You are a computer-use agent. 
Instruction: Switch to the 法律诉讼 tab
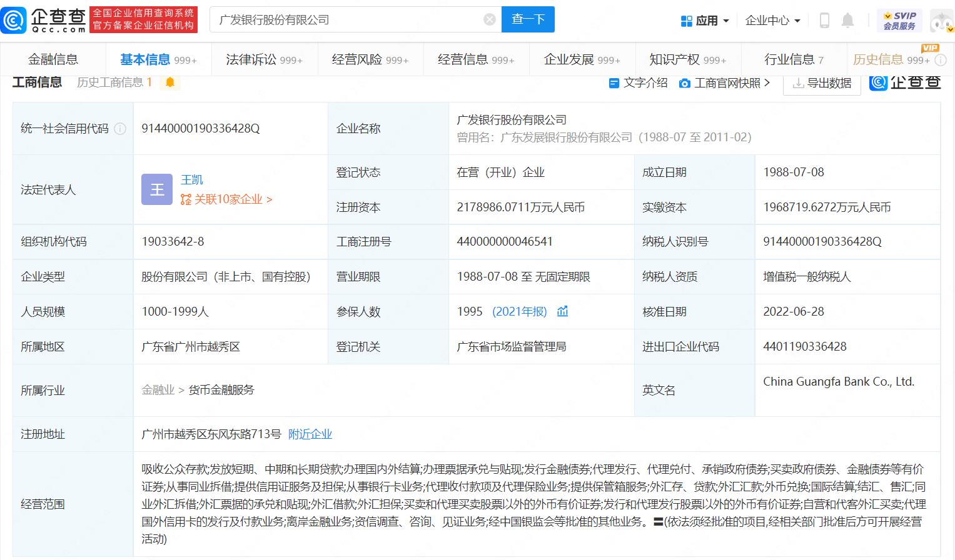tap(264, 59)
